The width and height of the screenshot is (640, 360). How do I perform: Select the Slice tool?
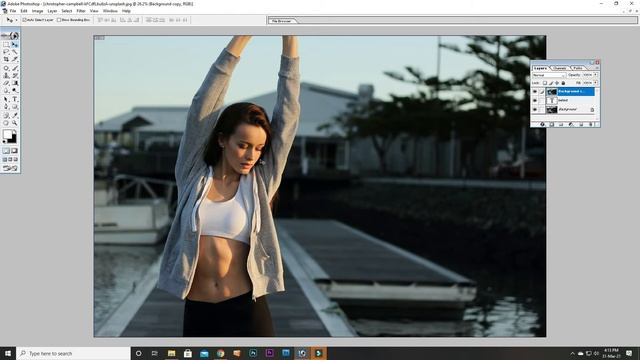(x=15, y=59)
